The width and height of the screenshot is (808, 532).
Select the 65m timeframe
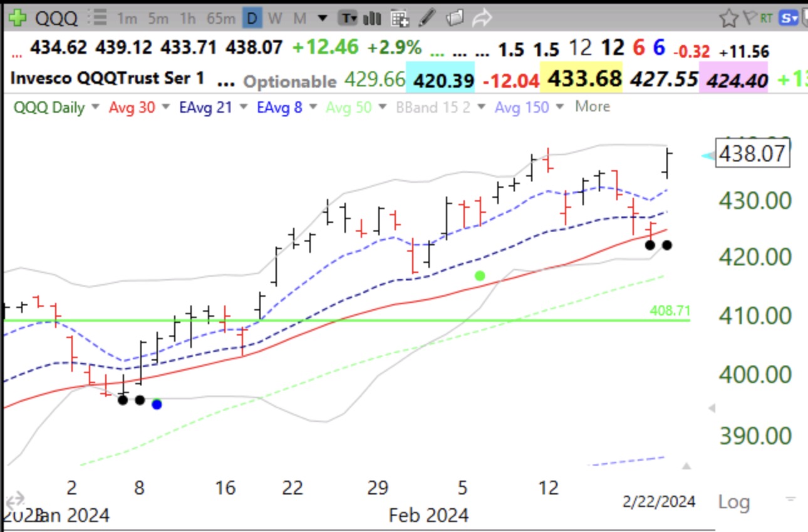point(220,18)
